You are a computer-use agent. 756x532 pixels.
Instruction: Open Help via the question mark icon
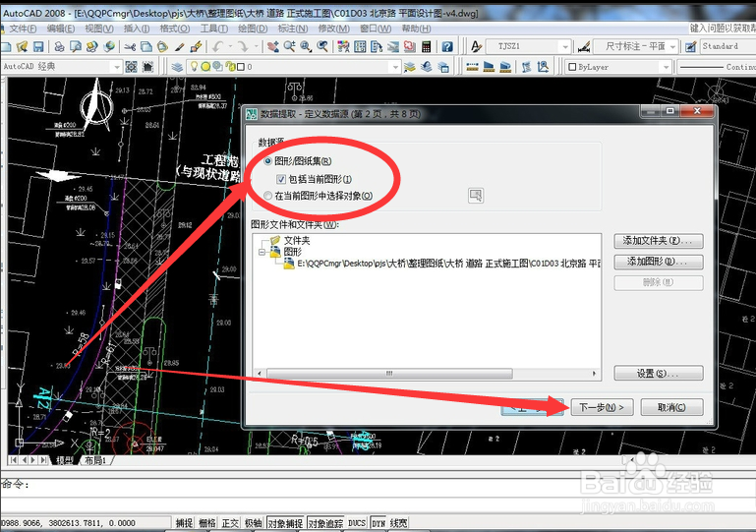(447, 47)
